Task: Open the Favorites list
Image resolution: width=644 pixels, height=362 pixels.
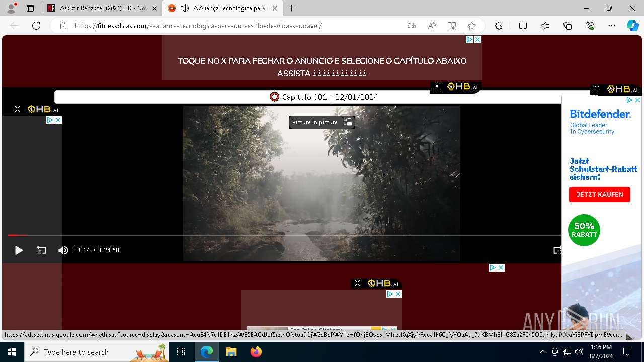Action: [545, 26]
